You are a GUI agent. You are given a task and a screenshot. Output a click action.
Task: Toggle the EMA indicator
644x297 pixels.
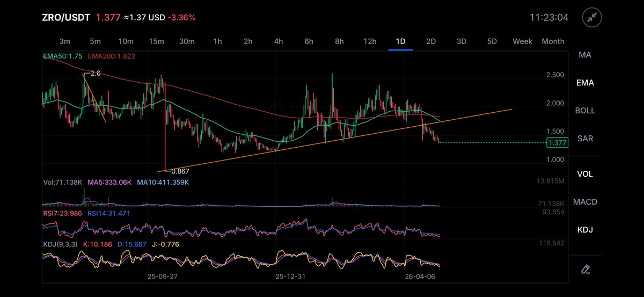[x=585, y=83]
